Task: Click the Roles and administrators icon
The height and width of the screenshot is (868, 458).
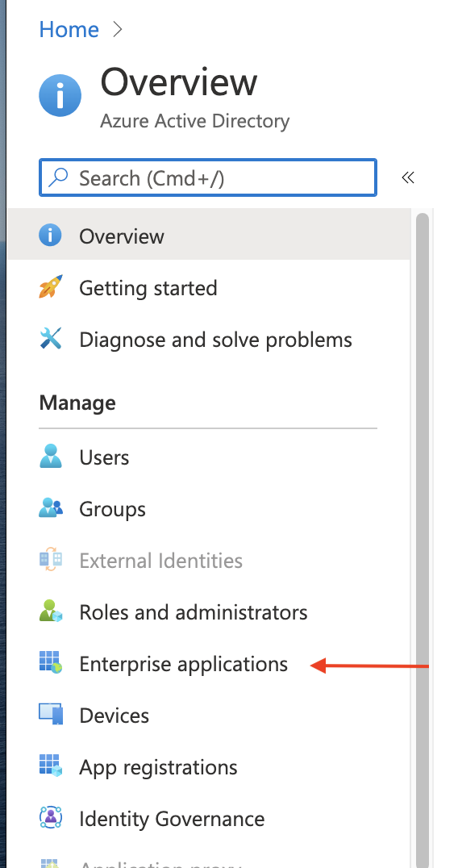Action: [50, 611]
